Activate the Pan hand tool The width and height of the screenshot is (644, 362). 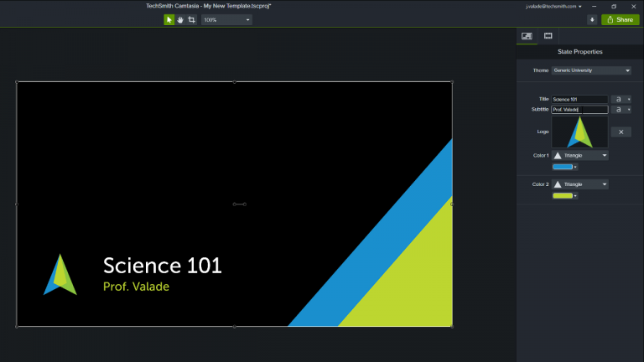tap(180, 20)
